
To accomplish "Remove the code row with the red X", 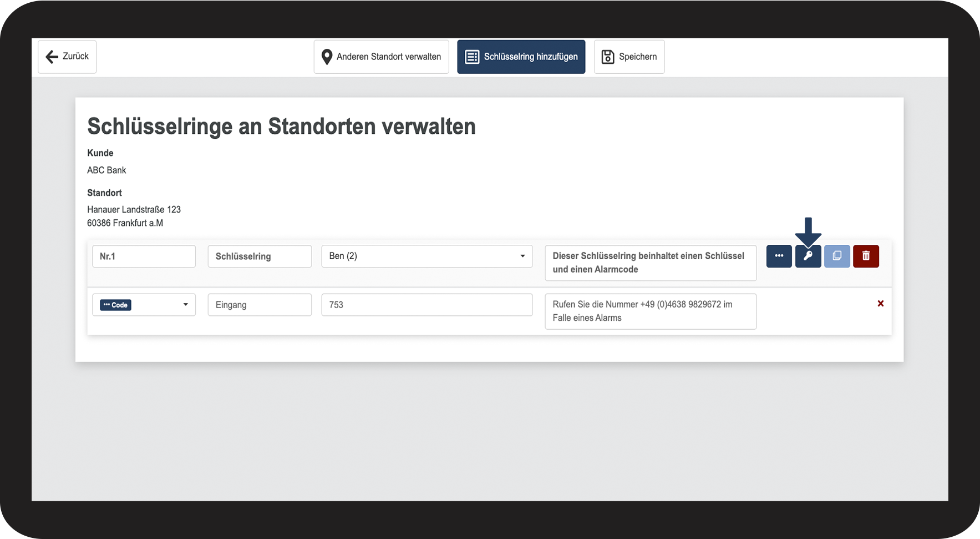I will click(880, 304).
